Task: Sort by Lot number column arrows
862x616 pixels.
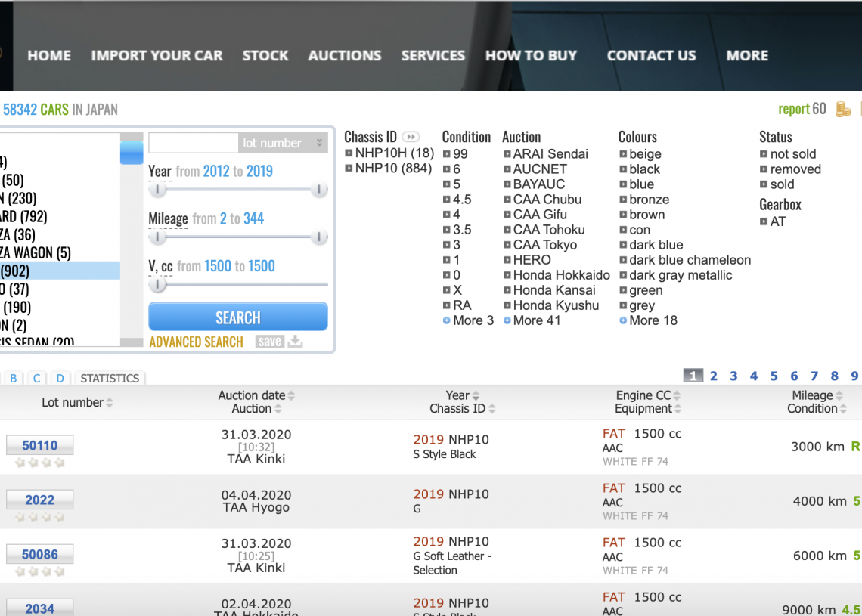Action: [x=110, y=403]
